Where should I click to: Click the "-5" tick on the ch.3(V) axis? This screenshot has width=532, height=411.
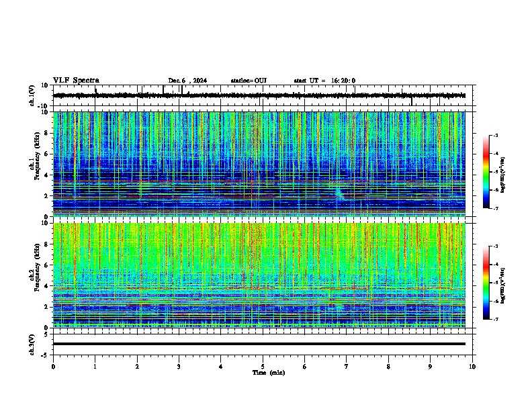[45, 355]
